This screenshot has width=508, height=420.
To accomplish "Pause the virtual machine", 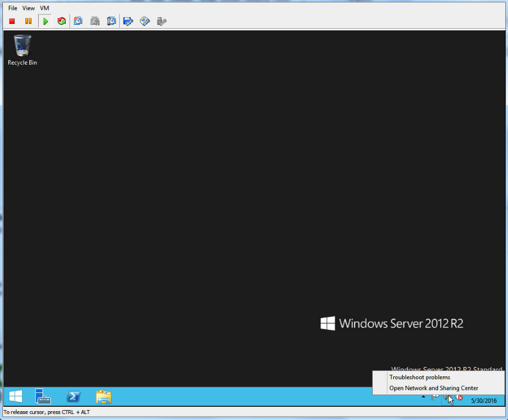I will [x=28, y=22].
